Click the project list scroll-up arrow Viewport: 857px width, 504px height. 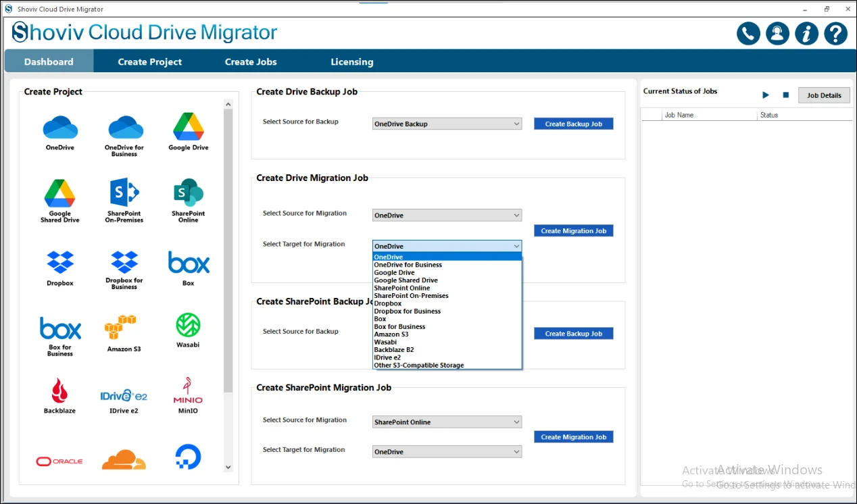click(228, 105)
